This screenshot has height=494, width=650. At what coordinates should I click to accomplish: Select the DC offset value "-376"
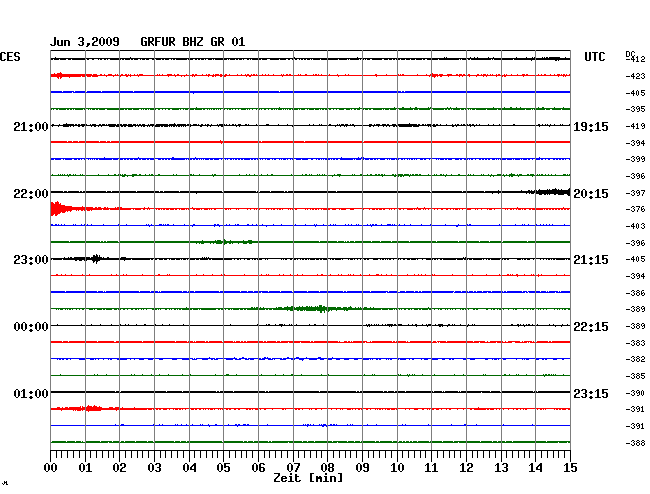[635, 209]
